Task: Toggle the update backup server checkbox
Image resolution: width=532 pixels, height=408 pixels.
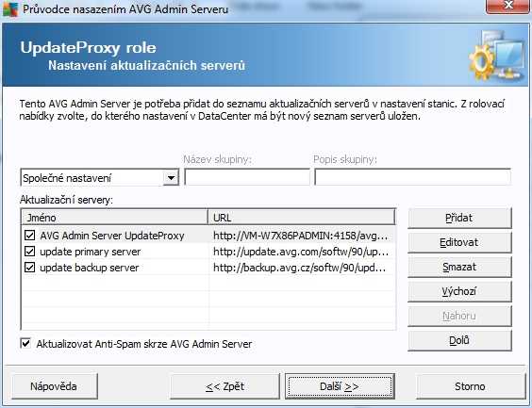Action: click(30, 268)
